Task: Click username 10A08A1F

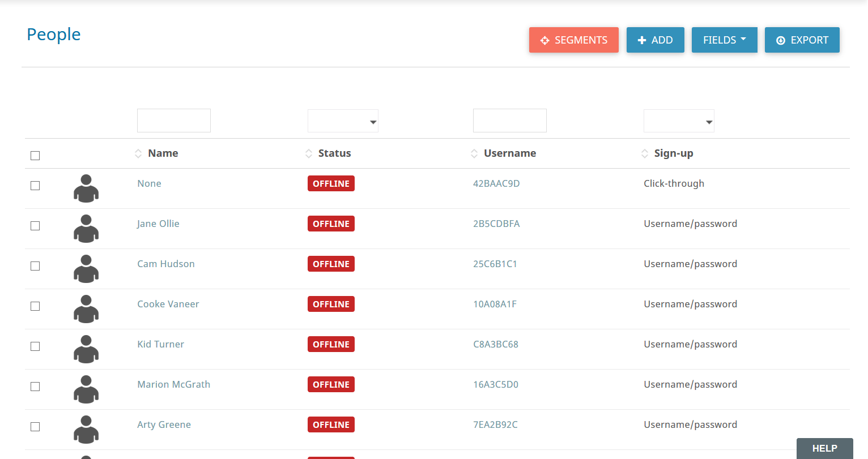Action: [495, 304]
